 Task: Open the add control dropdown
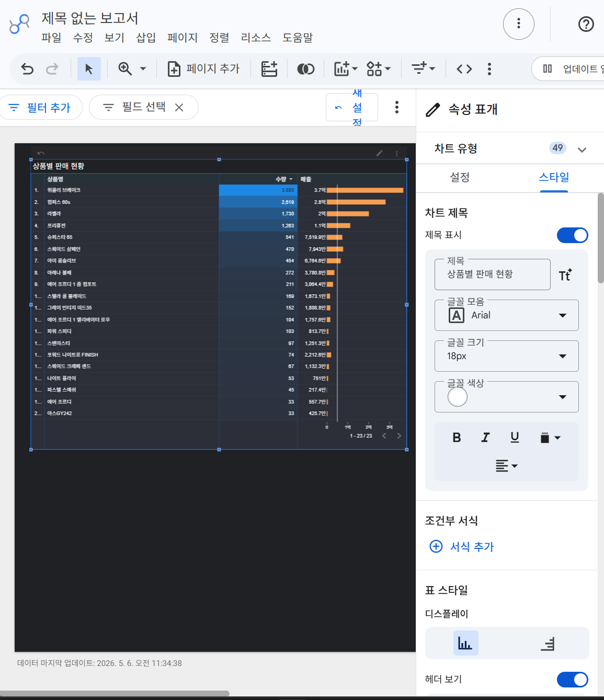pyautogui.click(x=424, y=68)
